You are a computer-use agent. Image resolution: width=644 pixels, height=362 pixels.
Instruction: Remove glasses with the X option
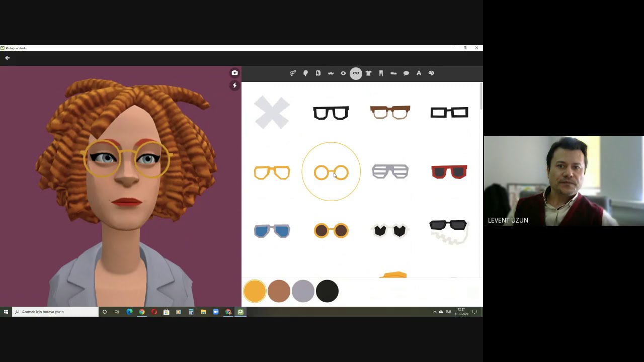click(272, 113)
